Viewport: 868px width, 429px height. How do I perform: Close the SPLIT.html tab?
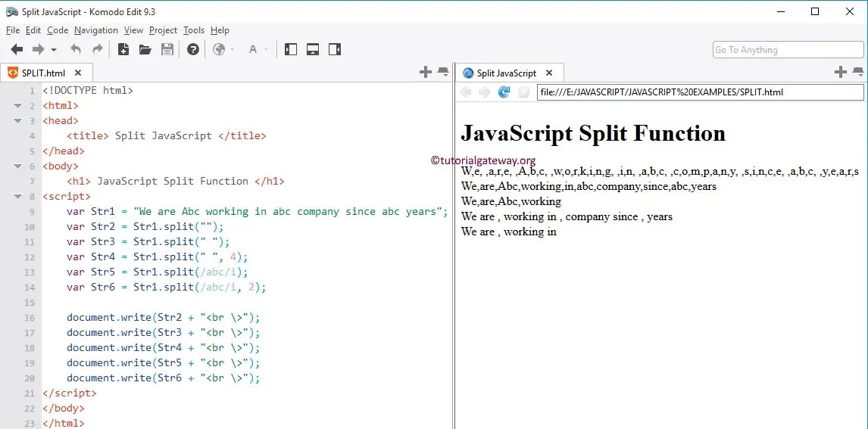(x=78, y=73)
